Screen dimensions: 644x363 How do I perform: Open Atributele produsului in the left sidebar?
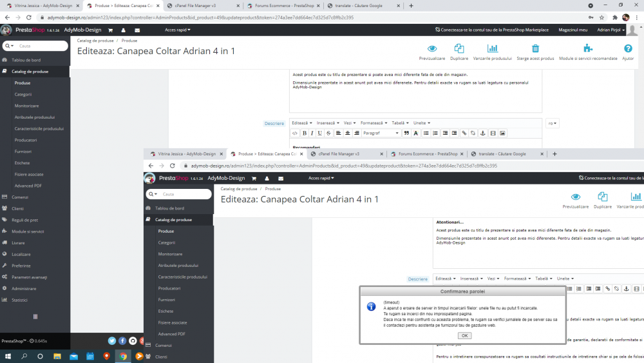(35, 117)
